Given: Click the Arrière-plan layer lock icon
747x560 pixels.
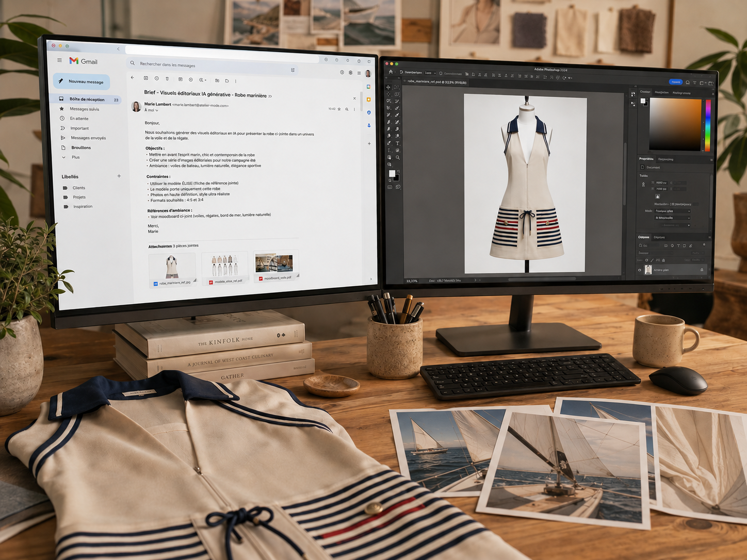Looking at the screenshot, I should click(702, 270).
